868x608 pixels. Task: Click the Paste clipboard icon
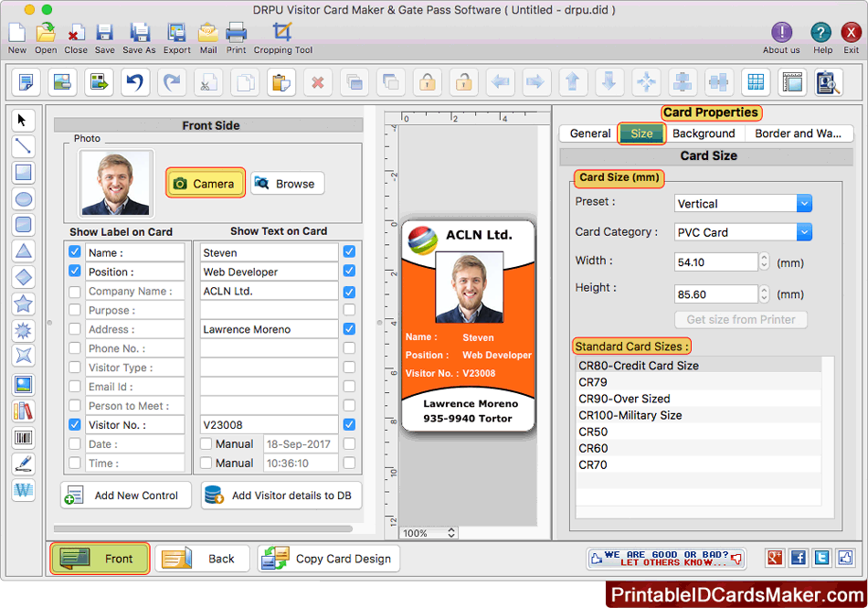click(x=281, y=82)
